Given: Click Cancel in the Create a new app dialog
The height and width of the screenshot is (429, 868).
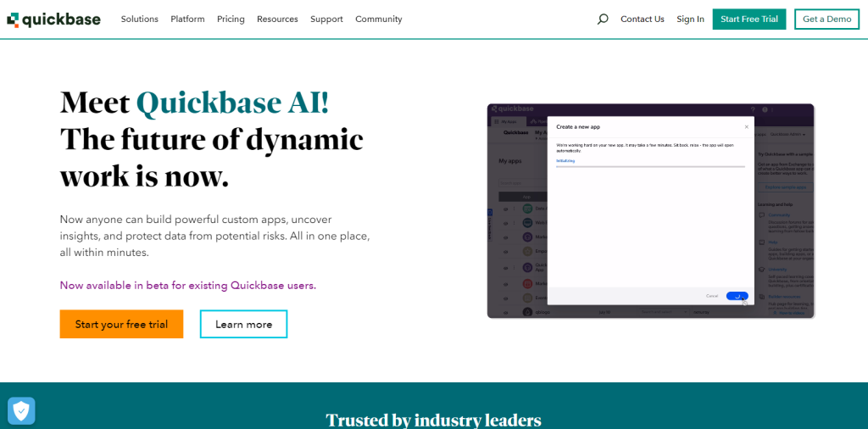Looking at the screenshot, I should click(x=712, y=296).
